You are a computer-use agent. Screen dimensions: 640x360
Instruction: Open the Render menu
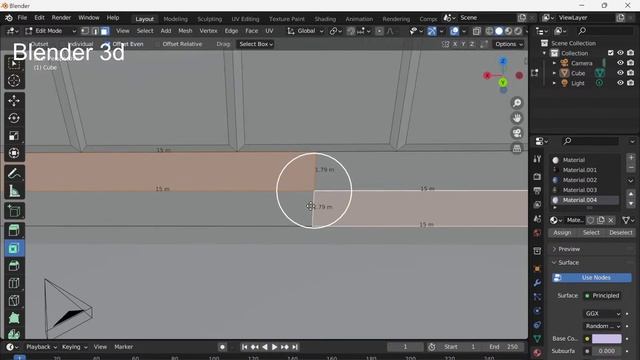[x=61, y=18]
